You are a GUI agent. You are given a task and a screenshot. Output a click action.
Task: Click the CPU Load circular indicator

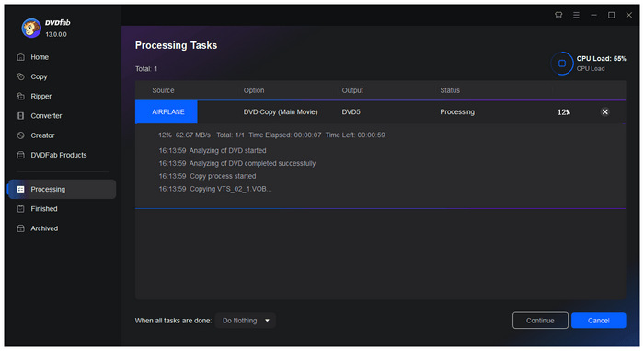562,64
